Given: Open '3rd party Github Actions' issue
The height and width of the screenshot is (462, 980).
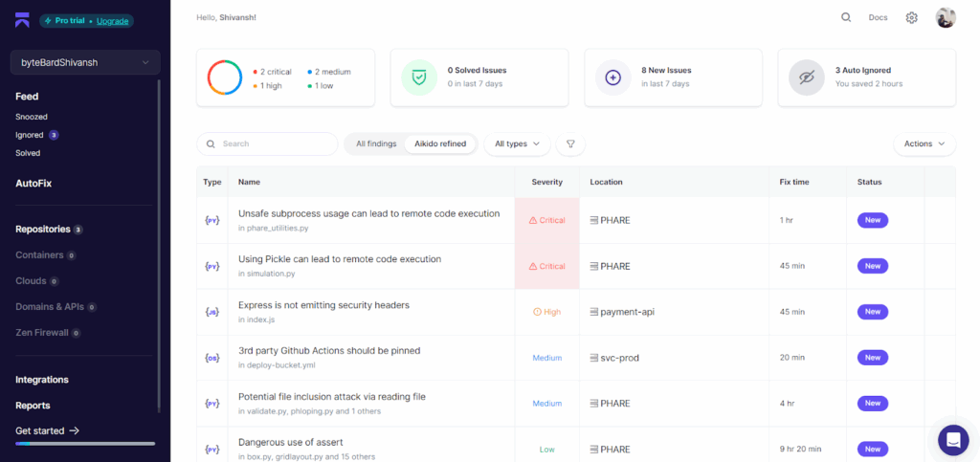Looking at the screenshot, I should pyautogui.click(x=329, y=351).
